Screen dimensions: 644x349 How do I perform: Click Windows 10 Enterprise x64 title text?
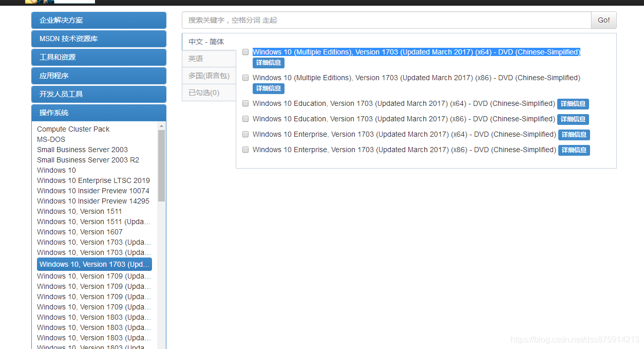click(404, 134)
